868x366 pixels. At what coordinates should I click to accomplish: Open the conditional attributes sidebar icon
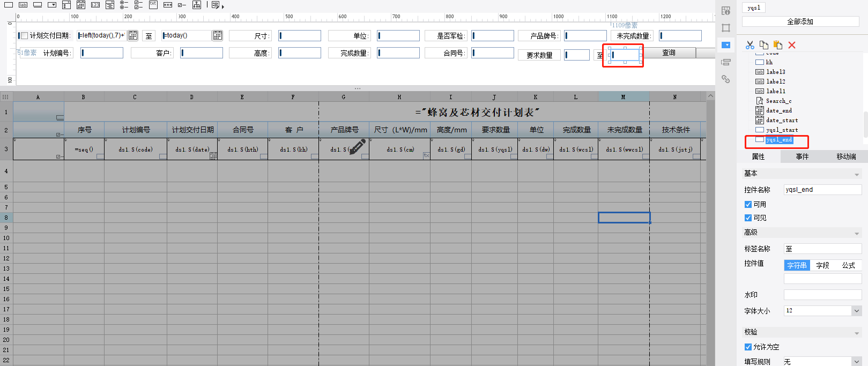[726, 62]
